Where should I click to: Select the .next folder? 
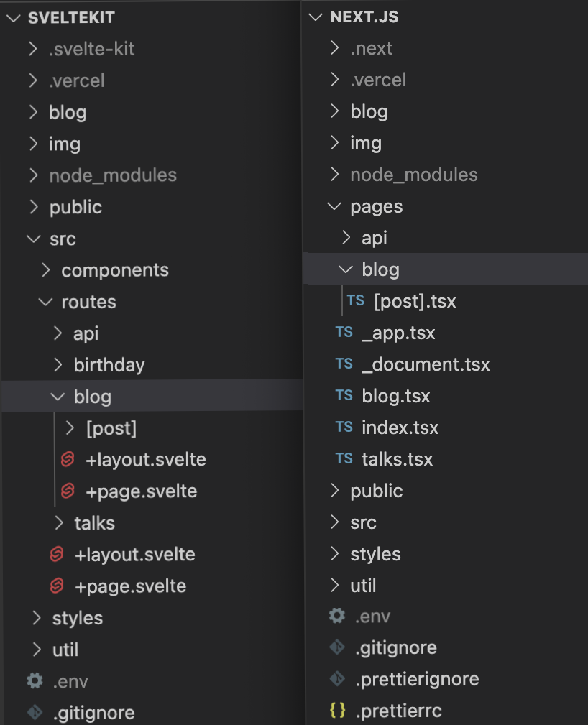(x=371, y=48)
